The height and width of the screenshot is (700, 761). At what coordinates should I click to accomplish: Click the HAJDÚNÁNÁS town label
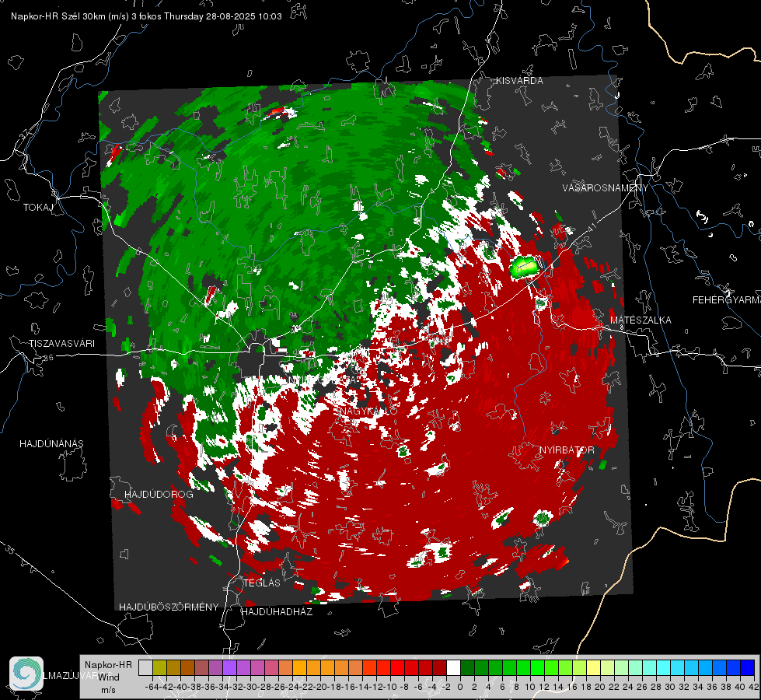(x=51, y=444)
